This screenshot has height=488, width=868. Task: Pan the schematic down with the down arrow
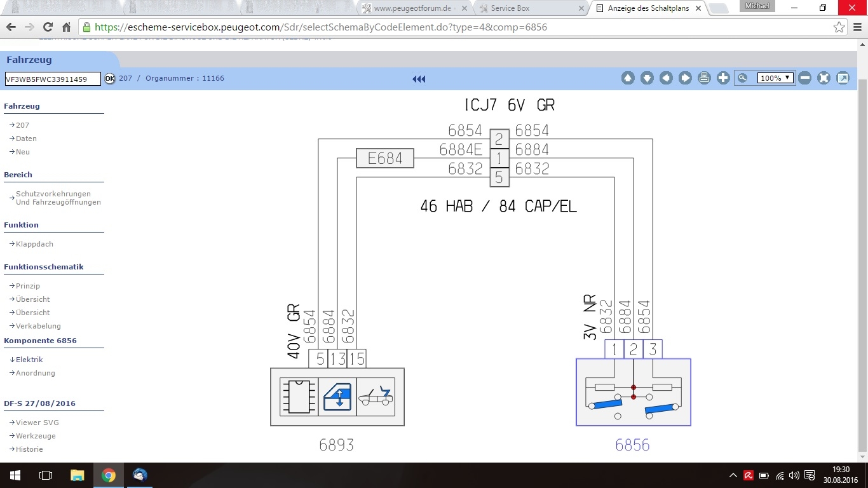point(647,78)
